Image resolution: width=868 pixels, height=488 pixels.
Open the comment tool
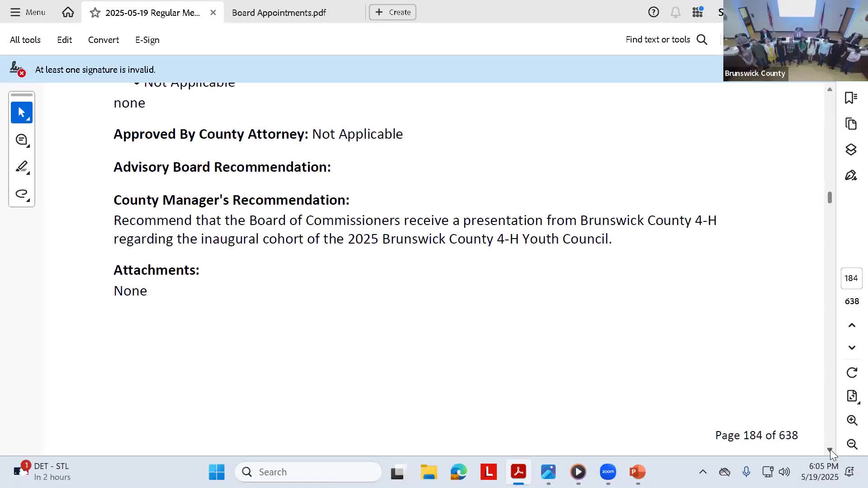(21, 140)
